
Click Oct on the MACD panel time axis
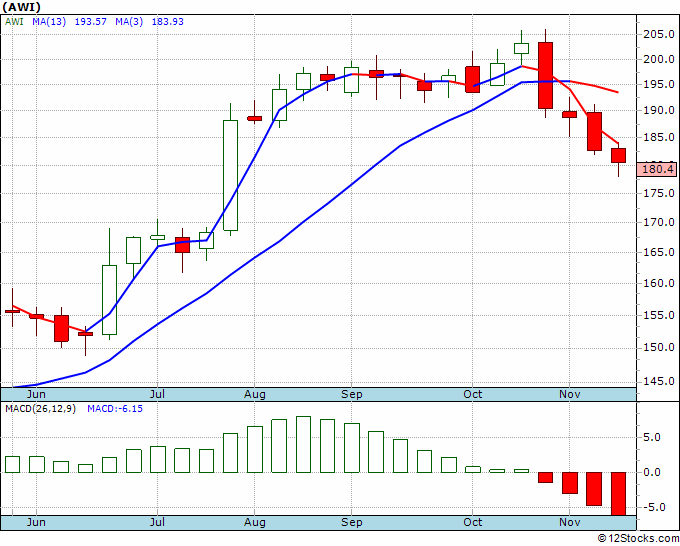[472, 522]
